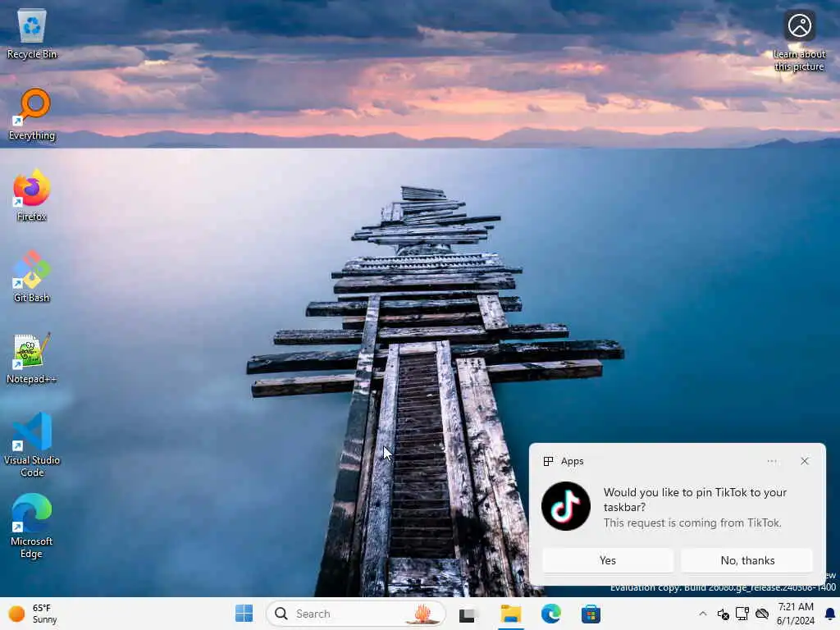
Task: Select the Visual Studio Code shortcut
Action: coord(32,445)
